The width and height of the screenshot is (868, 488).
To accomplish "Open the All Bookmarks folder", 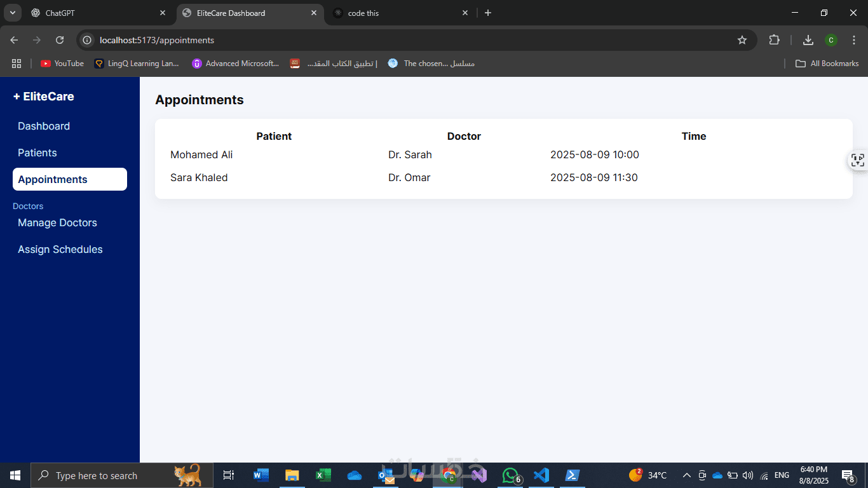I will (x=827, y=64).
